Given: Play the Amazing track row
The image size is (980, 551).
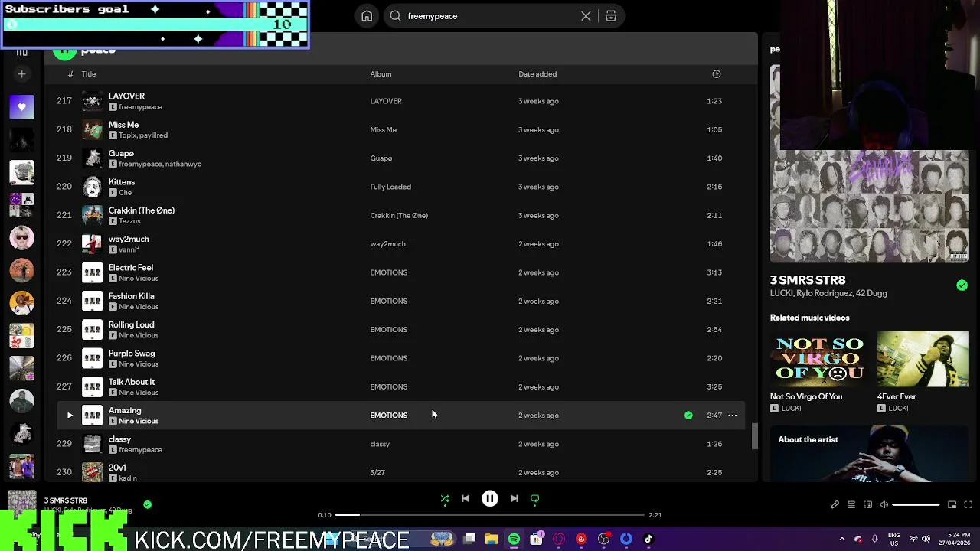Looking at the screenshot, I should [x=70, y=416].
